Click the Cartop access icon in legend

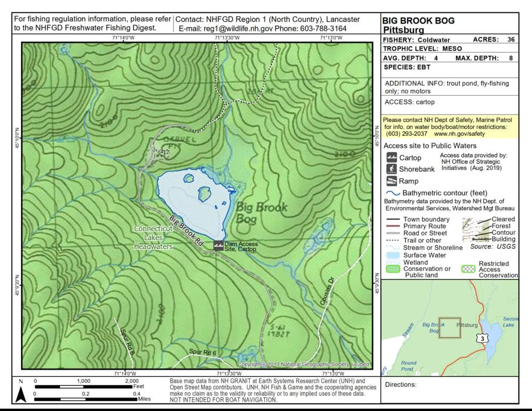point(391,158)
